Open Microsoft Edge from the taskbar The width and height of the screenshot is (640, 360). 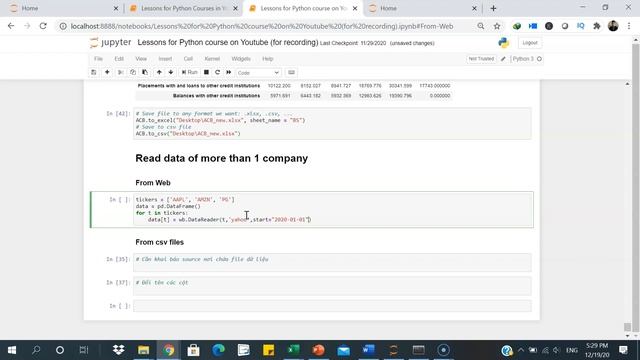coord(218,350)
